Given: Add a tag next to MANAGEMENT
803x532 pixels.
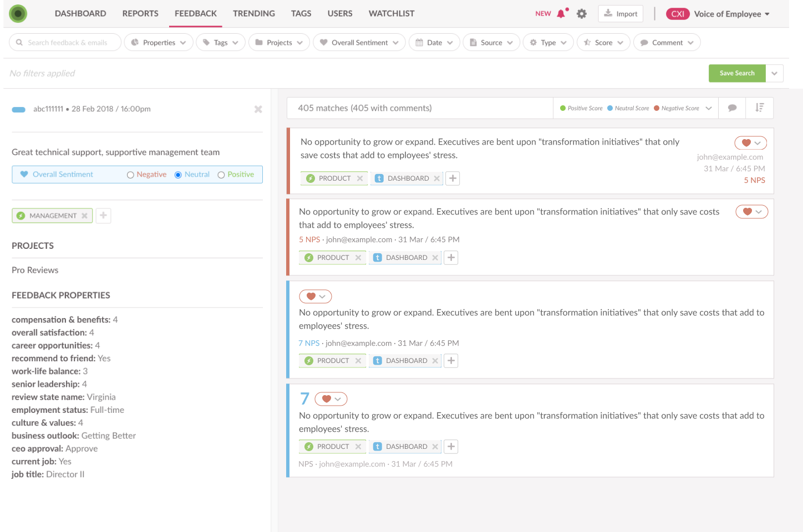Looking at the screenshot, I should pos(104,216).
